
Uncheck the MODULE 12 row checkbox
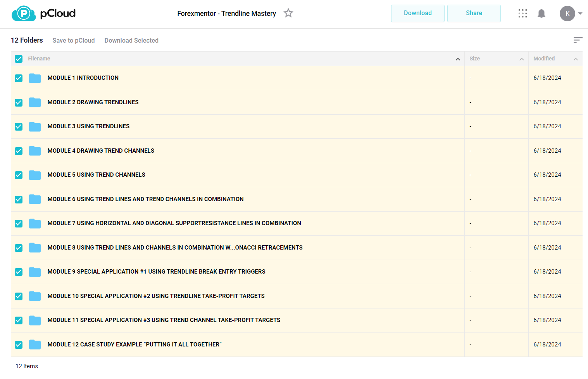19,345
